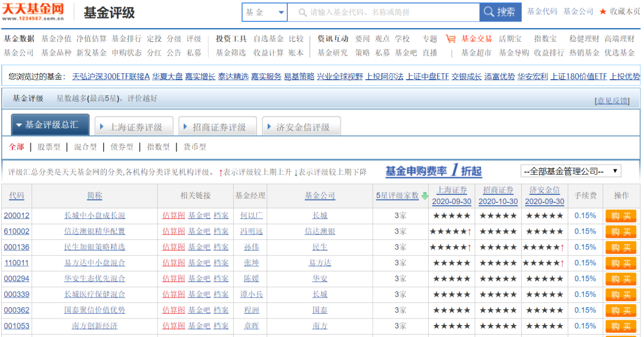The image size is (644, 337).
Task: Open fund manager 张坤
Action: click(x=252, y=262)
